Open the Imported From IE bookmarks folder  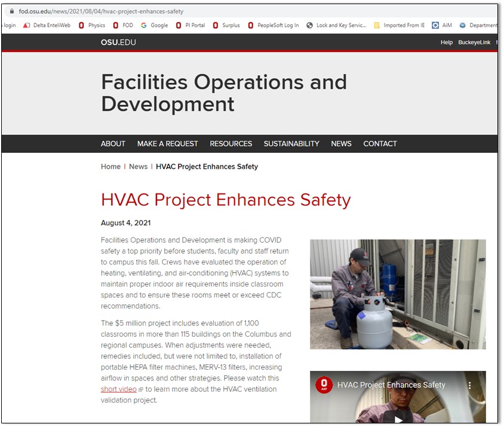399,25
